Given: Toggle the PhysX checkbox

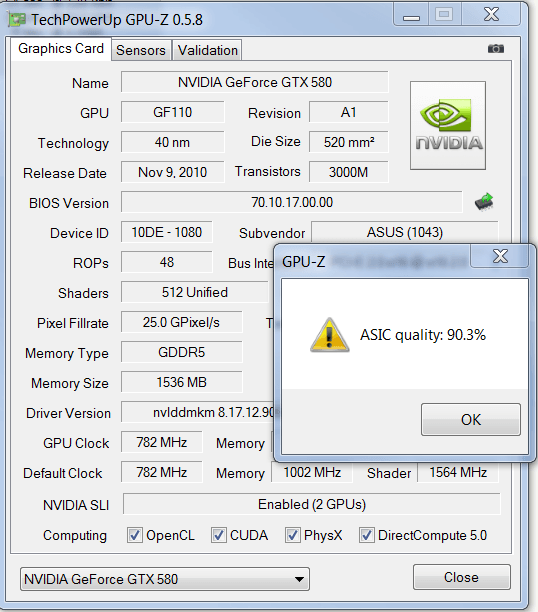Looking at the screenshot, I should click(x=293, y=535).
